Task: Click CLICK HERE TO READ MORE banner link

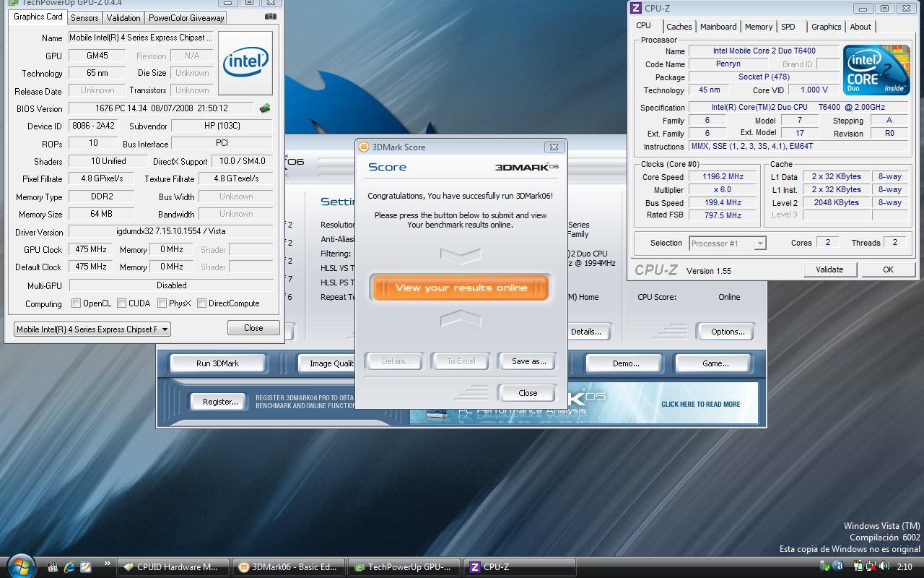Action: [x=700, y=405]
